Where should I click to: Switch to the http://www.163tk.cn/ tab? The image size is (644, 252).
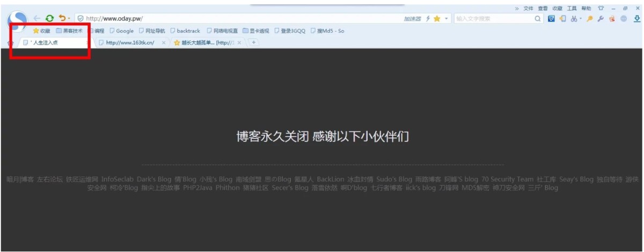click(130, 43)
